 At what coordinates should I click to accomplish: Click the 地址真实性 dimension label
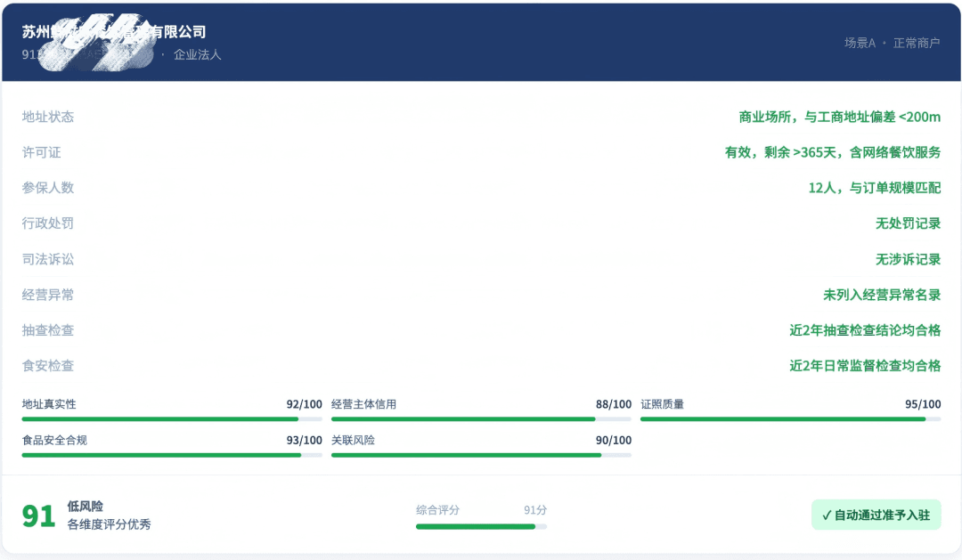pos(49,404)
